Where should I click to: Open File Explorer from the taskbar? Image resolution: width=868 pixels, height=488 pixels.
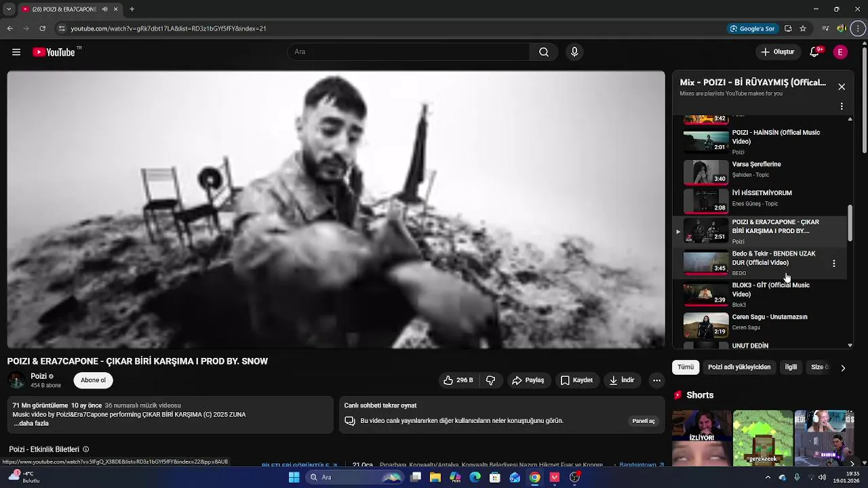point(435,477)
